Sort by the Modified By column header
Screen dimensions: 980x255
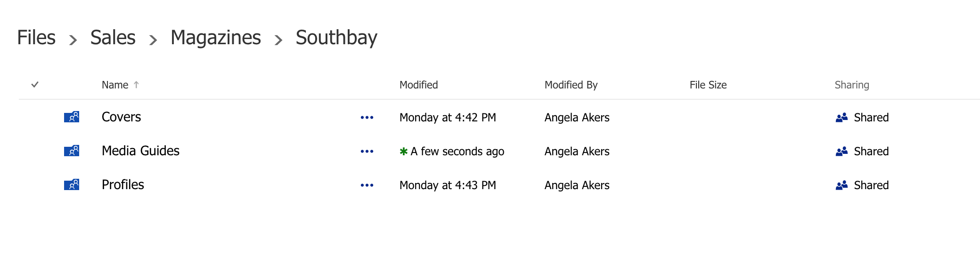(x=571, y=85)
